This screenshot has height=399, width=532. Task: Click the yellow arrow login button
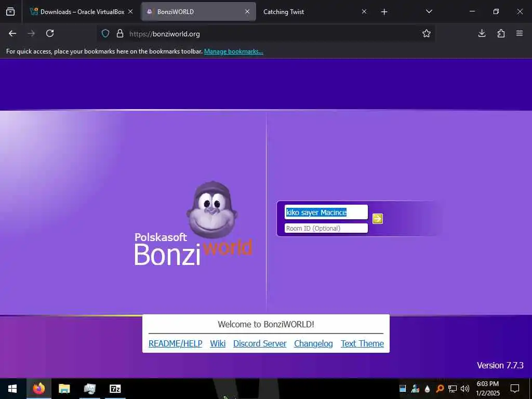coord(377,219)
